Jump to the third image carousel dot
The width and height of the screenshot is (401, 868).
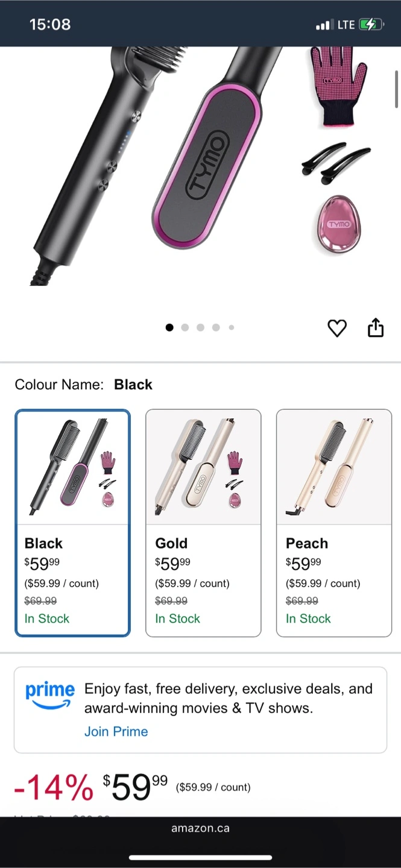pos(200,327)
